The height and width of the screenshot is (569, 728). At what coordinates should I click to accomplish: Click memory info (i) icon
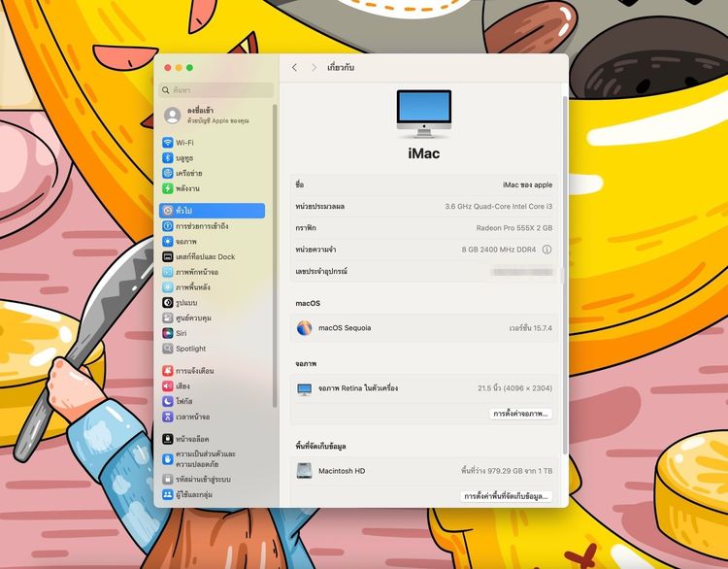point(546,250)
